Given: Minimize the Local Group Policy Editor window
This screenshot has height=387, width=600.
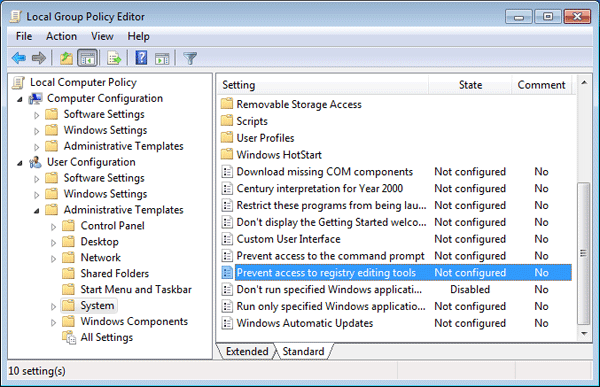Looking at the screenshot, I should tap(518, 17).
